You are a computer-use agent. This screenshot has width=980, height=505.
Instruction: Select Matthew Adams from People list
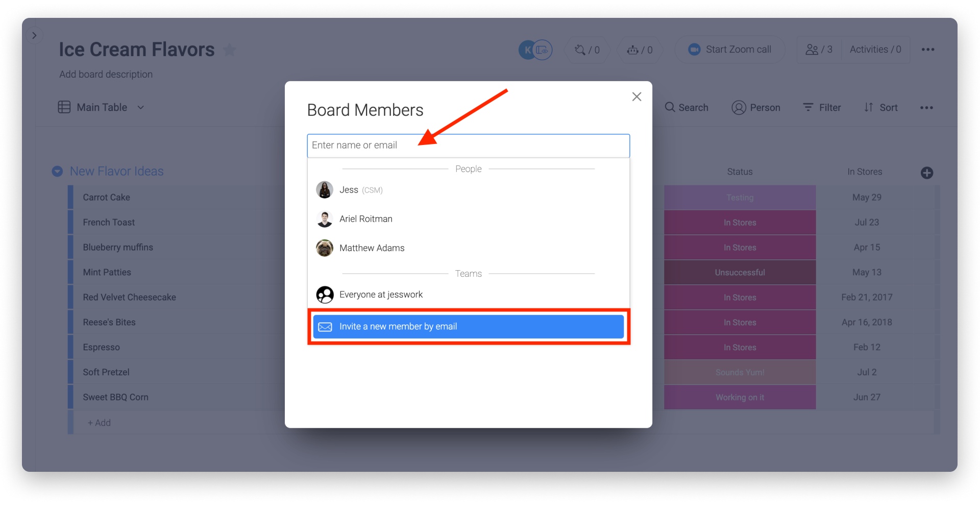coord(468,248)
